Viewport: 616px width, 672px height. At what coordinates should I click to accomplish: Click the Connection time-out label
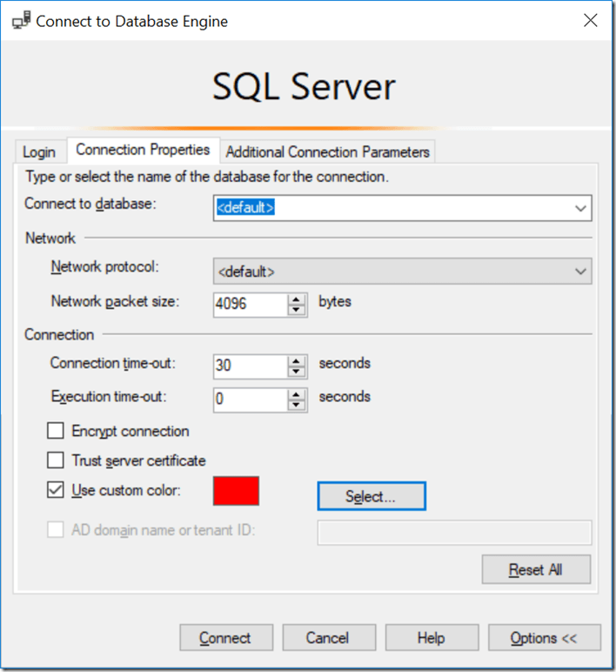point(112,364)
